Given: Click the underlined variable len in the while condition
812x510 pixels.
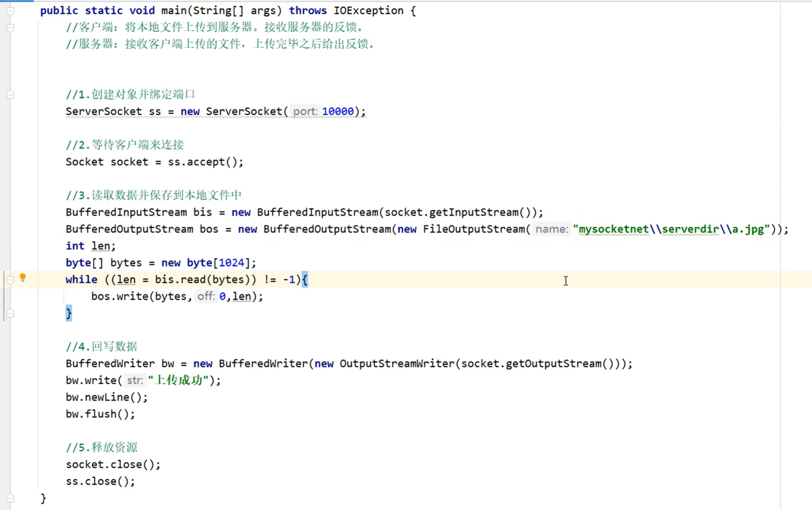Looking at the screenshot, I should click(x=126, y=279).
